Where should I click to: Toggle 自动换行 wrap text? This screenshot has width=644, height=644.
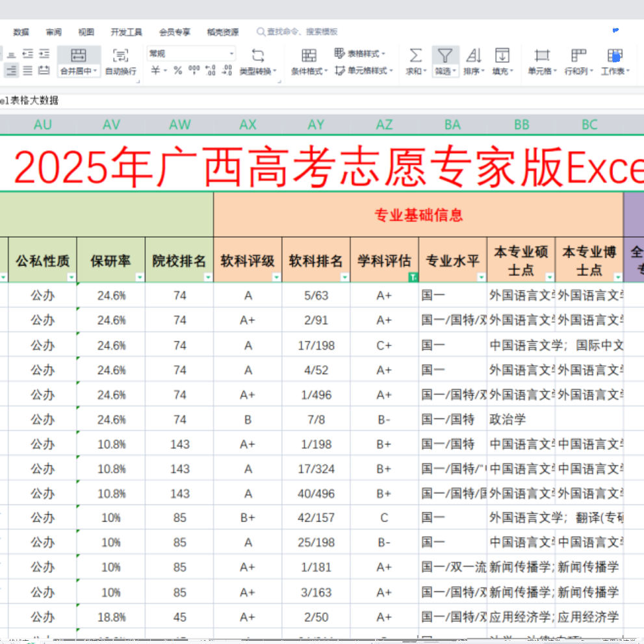pos(120,62)
